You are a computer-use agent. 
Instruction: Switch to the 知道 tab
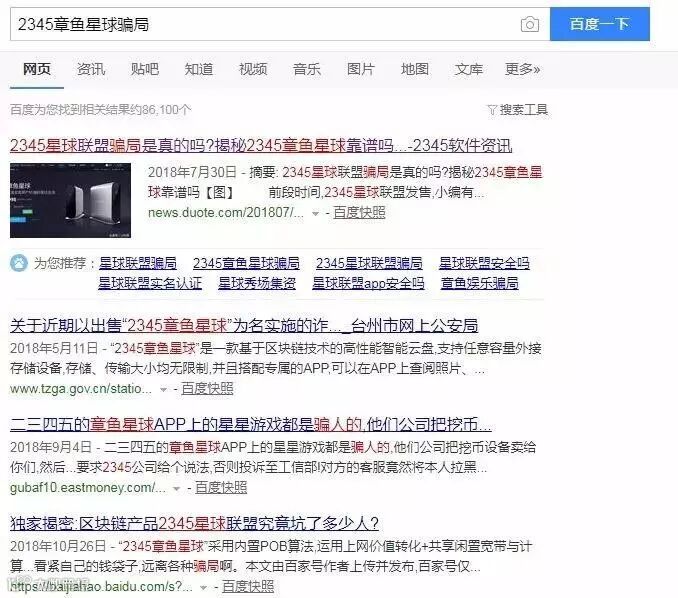coord(199,69)
